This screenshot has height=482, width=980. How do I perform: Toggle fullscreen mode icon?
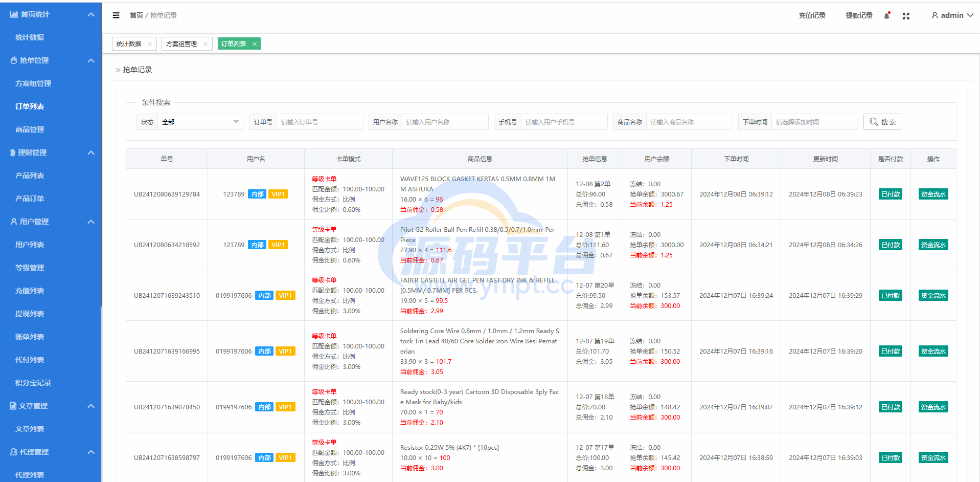tap(906, 16)
